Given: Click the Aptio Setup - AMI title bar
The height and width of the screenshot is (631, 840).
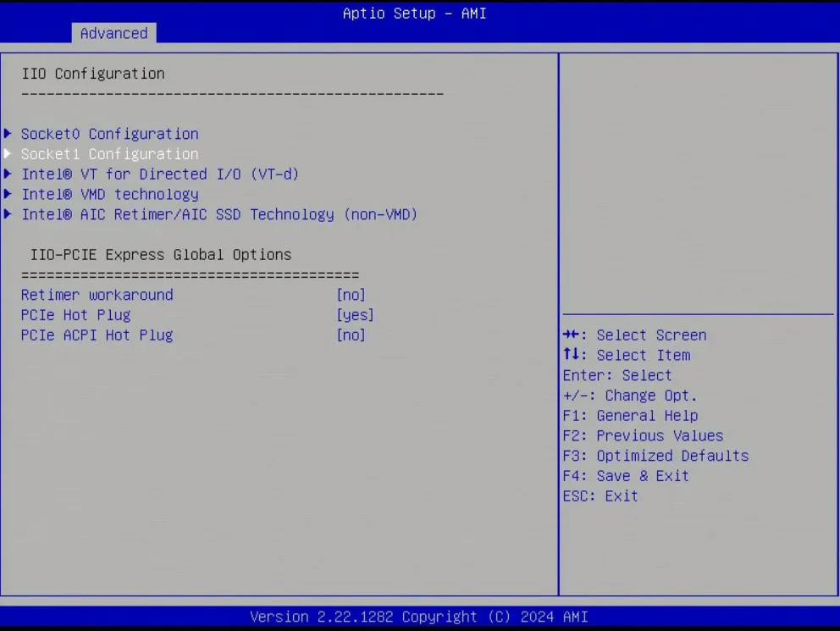Looking at the screenshot, I should tap(414, 13).
